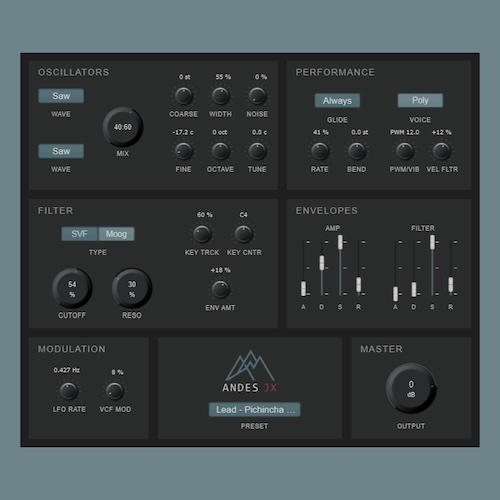The height and width of the screenshot is (500, 500).
Task: Click the KEY CNTR knob
Action: point(244,234)
